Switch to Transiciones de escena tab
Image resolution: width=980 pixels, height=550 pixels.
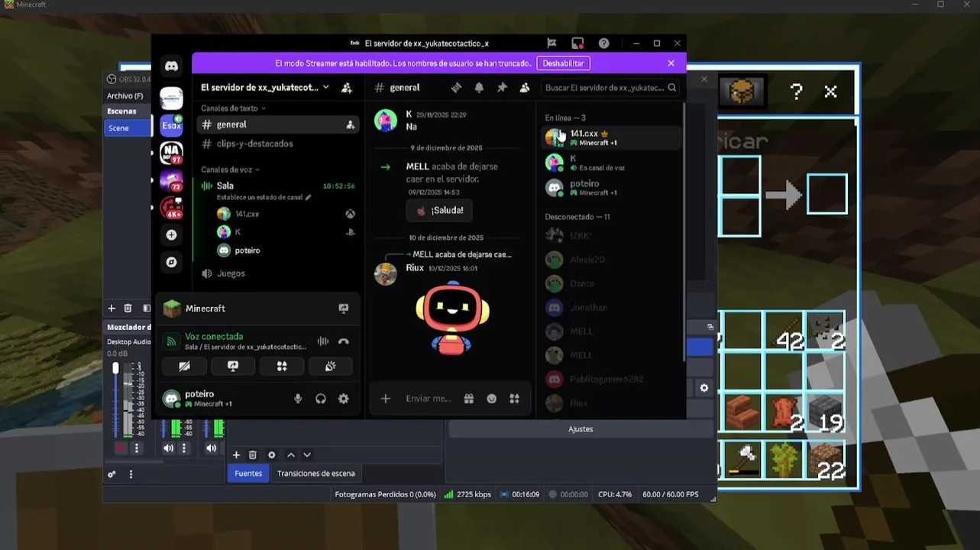(315, 474)
